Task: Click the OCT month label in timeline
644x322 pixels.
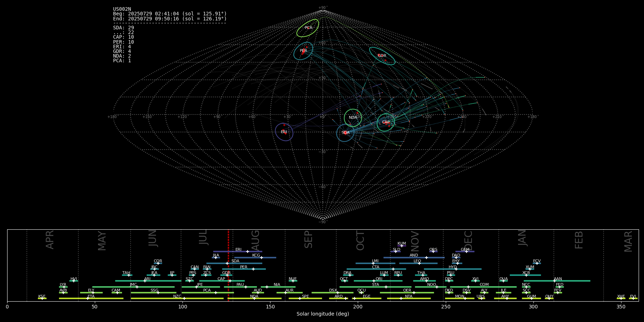Action: tap(360, 240)
